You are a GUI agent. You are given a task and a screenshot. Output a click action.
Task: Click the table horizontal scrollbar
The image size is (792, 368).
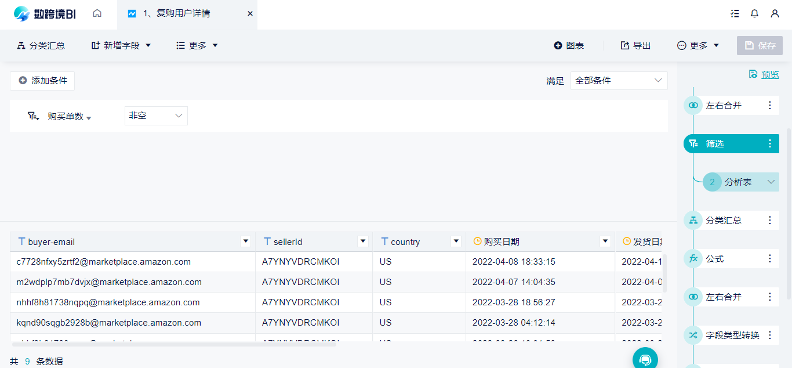[x=173, y=344]
